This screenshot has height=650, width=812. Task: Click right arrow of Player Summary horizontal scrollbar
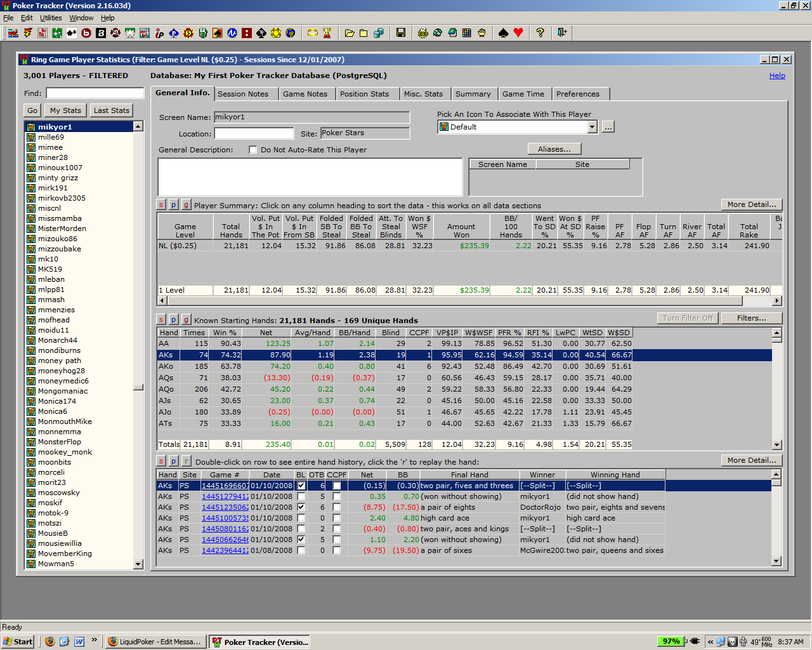(x=778, y=300)
